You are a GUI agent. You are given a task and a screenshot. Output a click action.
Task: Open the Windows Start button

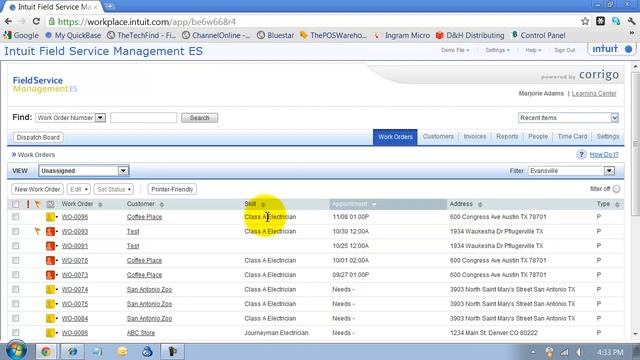click(x=16, y=350)
